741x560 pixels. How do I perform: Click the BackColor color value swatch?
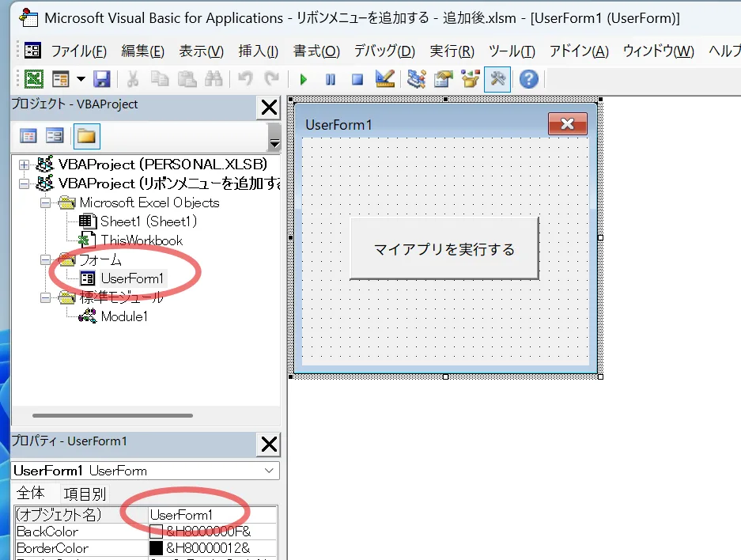(x=156, y=532)
